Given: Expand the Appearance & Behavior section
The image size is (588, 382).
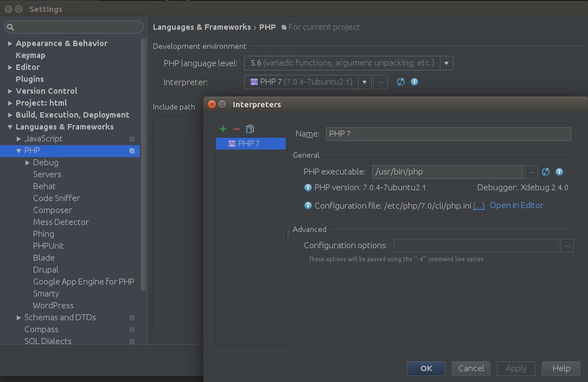Looking at the screenshot, I should [10, 43].
